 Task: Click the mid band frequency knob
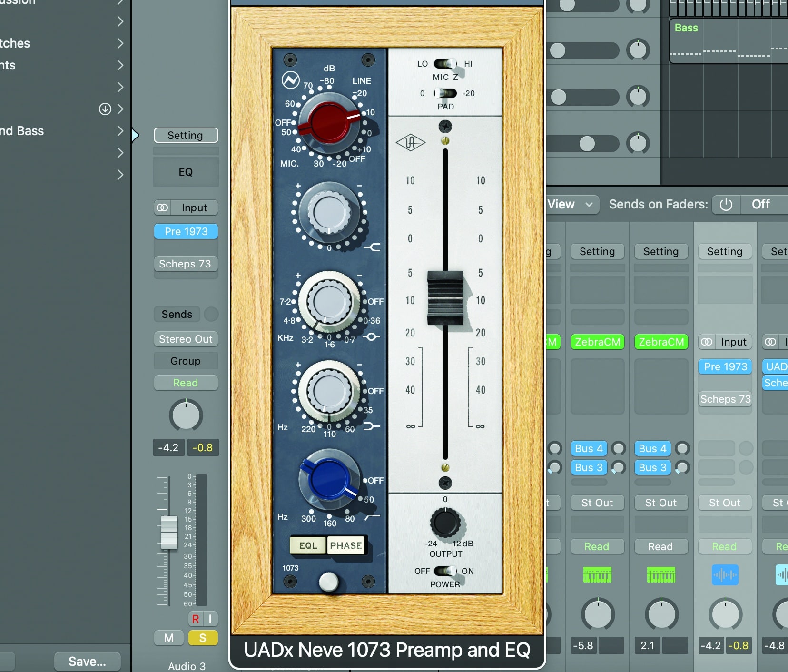[329, 301]
